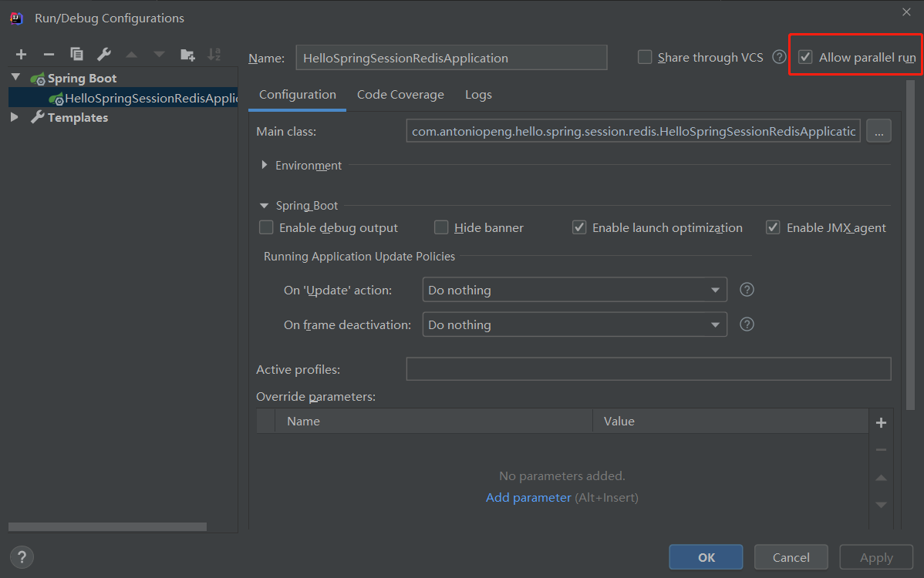Click the Cancel button
The image size is (924, 578).
point(791,557)
